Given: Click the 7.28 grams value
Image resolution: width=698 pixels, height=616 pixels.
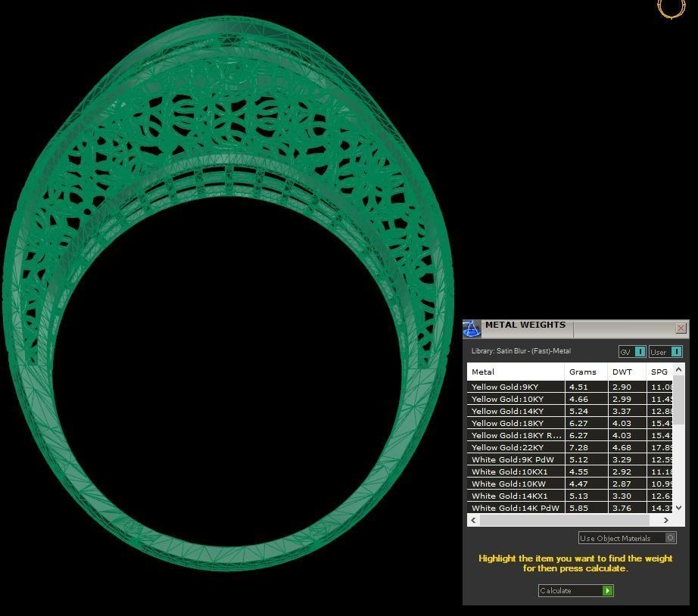Looking at the screenshot, I should 578,447.
